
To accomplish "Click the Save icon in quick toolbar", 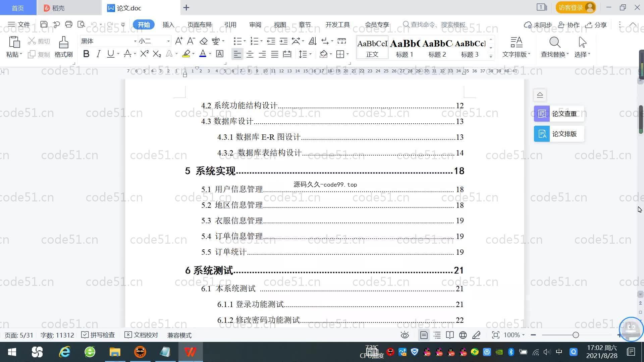I will tap(44, 24).
